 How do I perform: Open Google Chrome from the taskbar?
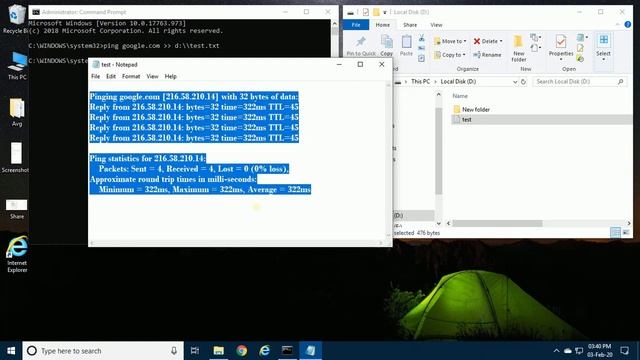(241, 351)
